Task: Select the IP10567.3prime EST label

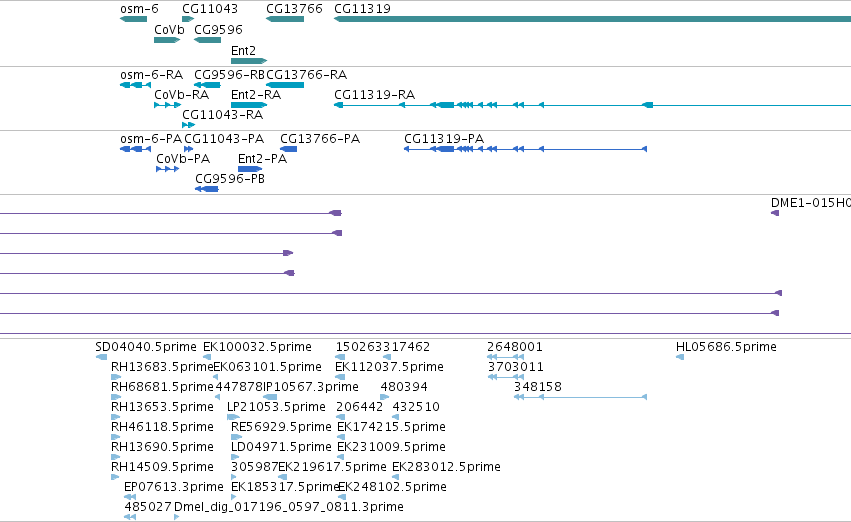Action: click(x=311, y=387)
